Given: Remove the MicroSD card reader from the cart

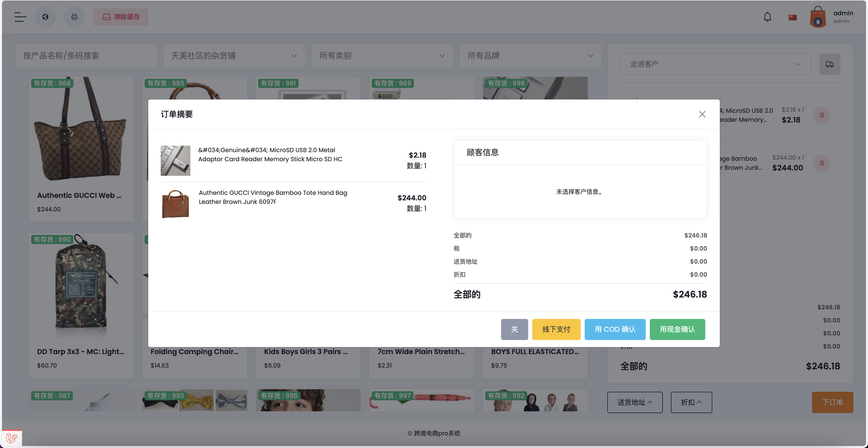Looking at the screenshot, I should (x=822, y=115).
